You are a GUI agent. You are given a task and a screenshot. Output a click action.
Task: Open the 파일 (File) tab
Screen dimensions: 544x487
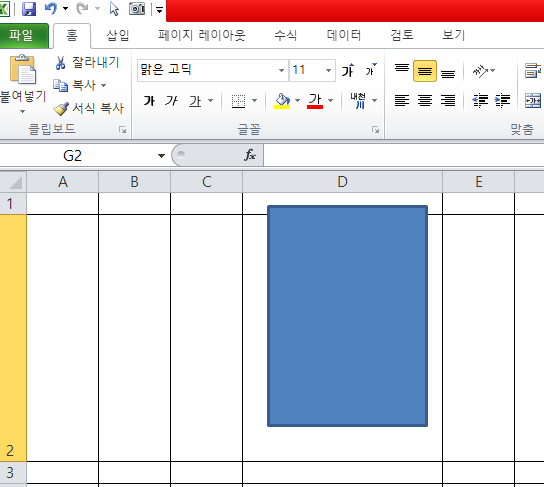click(24, 35)
